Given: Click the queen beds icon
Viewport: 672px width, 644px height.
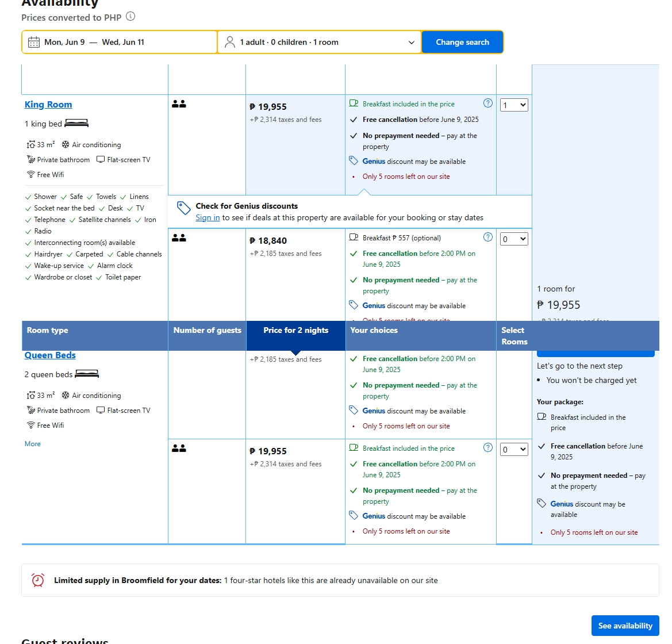Looking at the screenshot, I should coord(87,374).
